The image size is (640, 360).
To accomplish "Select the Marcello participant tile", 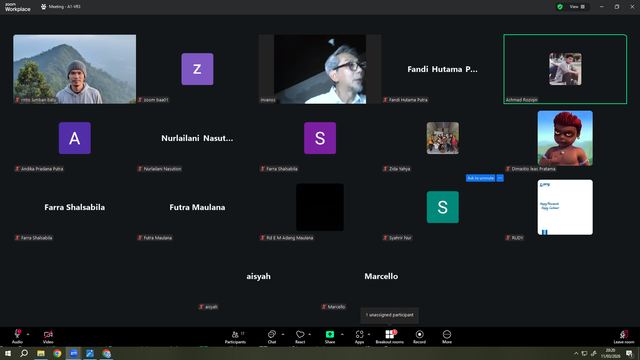I will 381,276.
